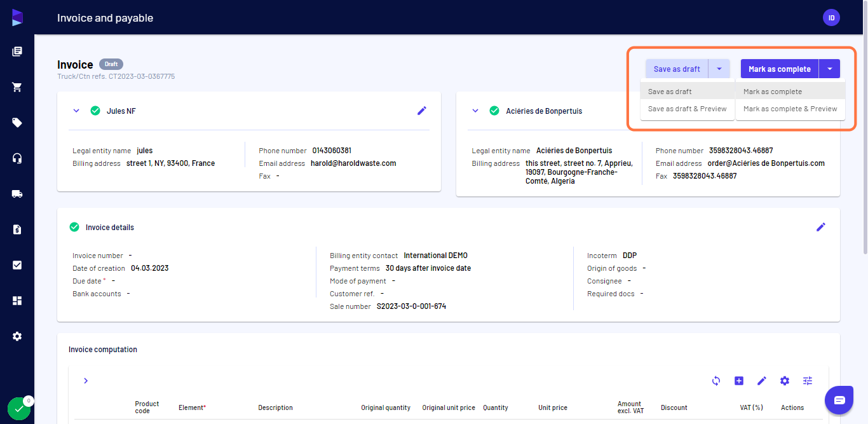Click green check beside Invoice details
868x424 pixels.
point(74,227)
